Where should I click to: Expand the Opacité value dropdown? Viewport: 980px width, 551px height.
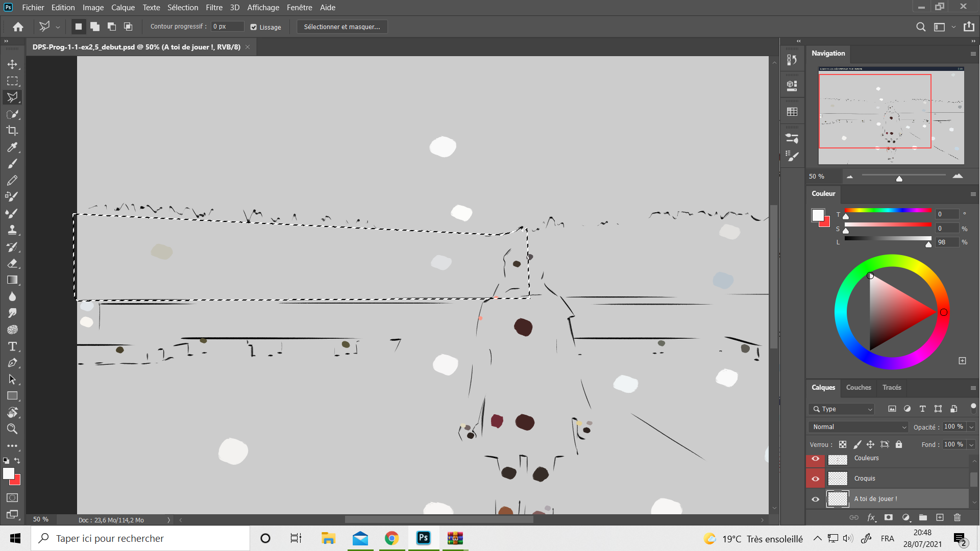click(971, 427)
